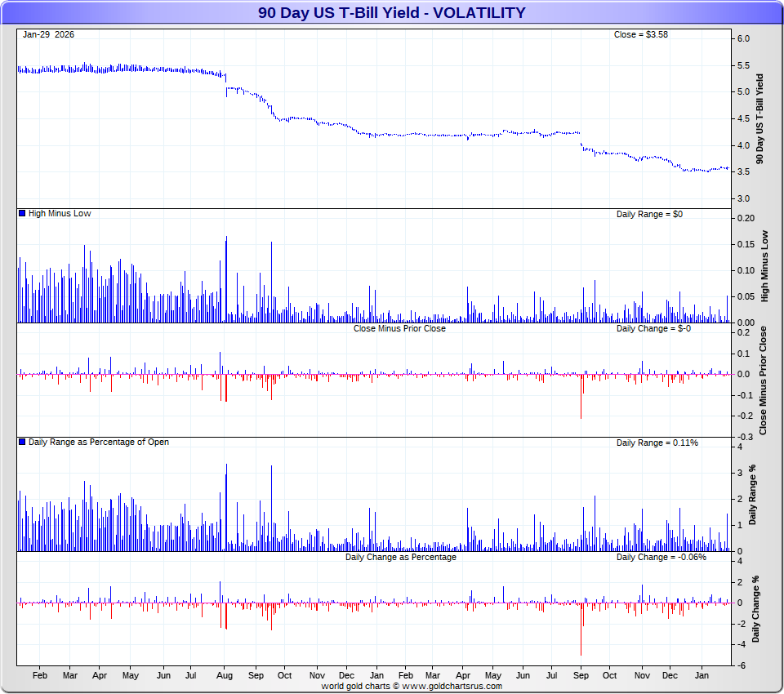Click the vertical '90 Day US T-Bill Yield' axis title
This screenshot has height=694, width=784.
pyautogui.click(x=760, y=119)
